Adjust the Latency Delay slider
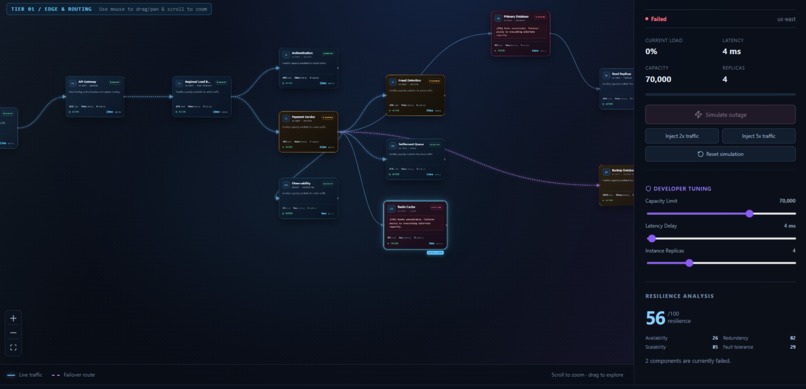The image size is (806, 389). [721, 238]
